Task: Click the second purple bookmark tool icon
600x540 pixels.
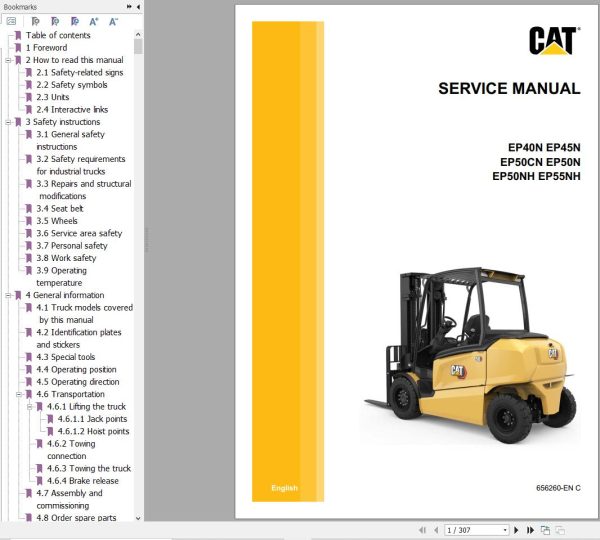Action: coord(55,21)
